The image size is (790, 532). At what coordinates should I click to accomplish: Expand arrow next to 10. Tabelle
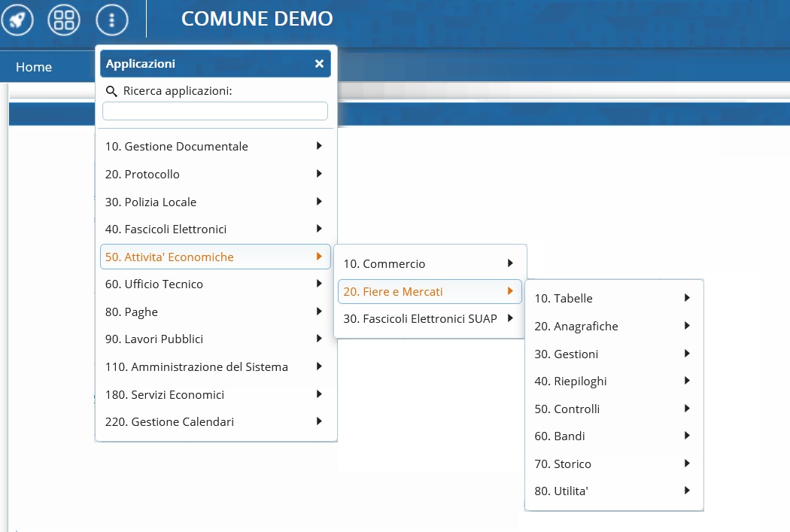[x=687, y=298]
